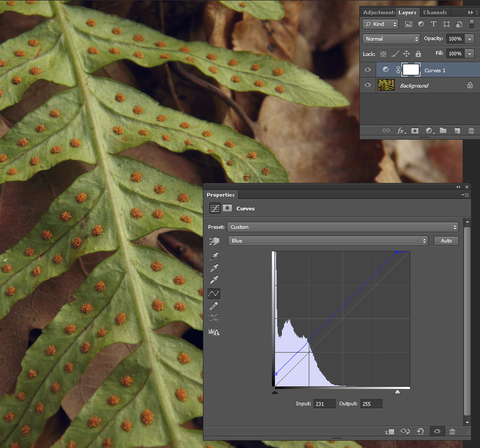480x448 pixels.
Task: Click the white point slider under histogram
Action: tap(397, 392)
